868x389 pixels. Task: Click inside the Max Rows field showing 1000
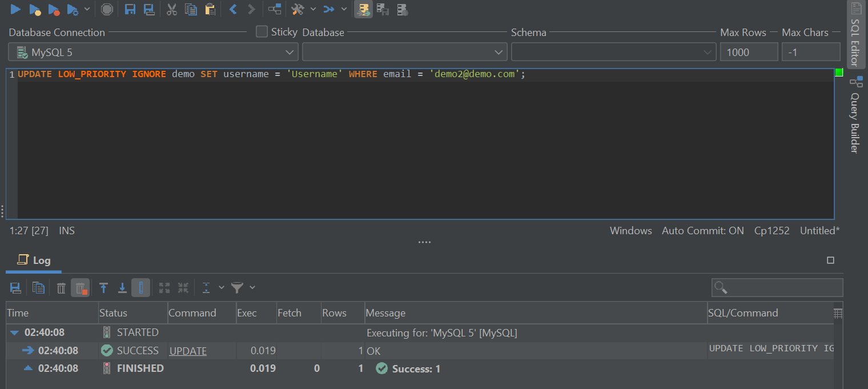pyautogui.click(x=749, y=51)
